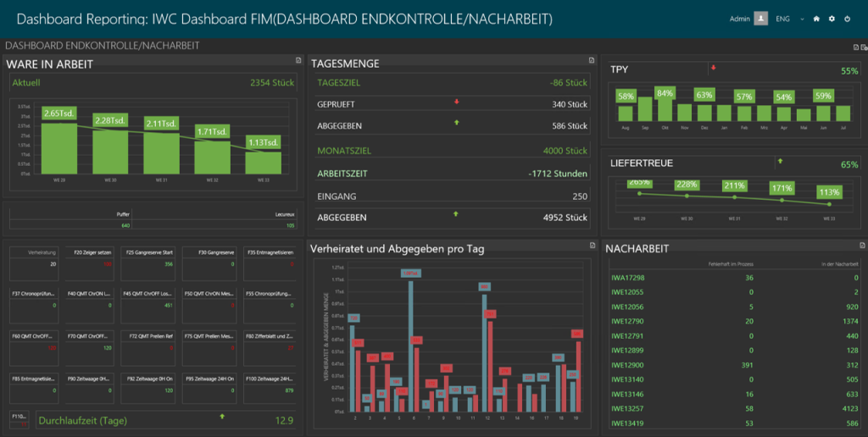Click the IWE13257 entry in Nacharbeit

pos(628,408)
